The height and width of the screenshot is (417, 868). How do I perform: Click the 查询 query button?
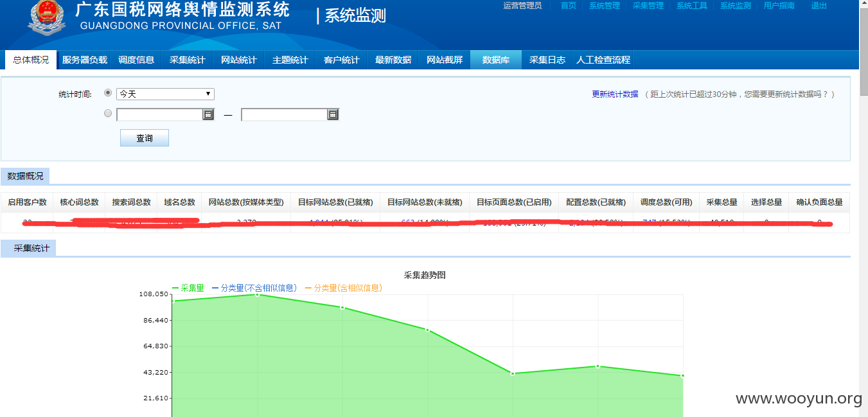[145, 138]
